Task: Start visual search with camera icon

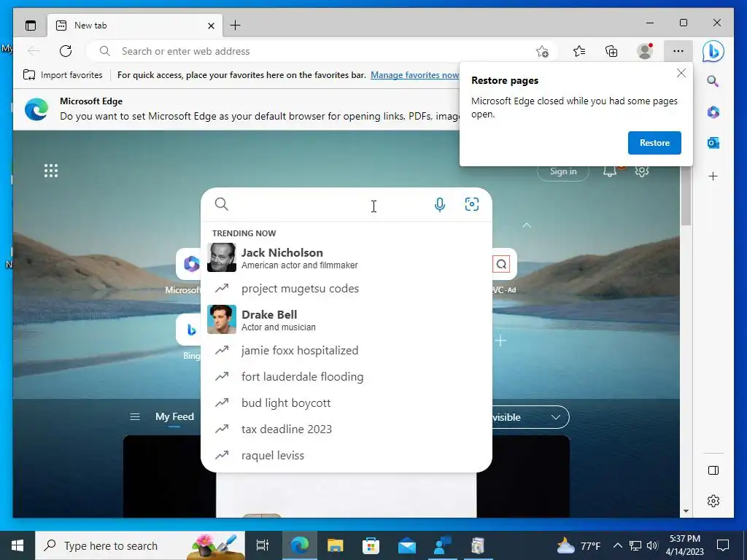Action: click(472, 204)
